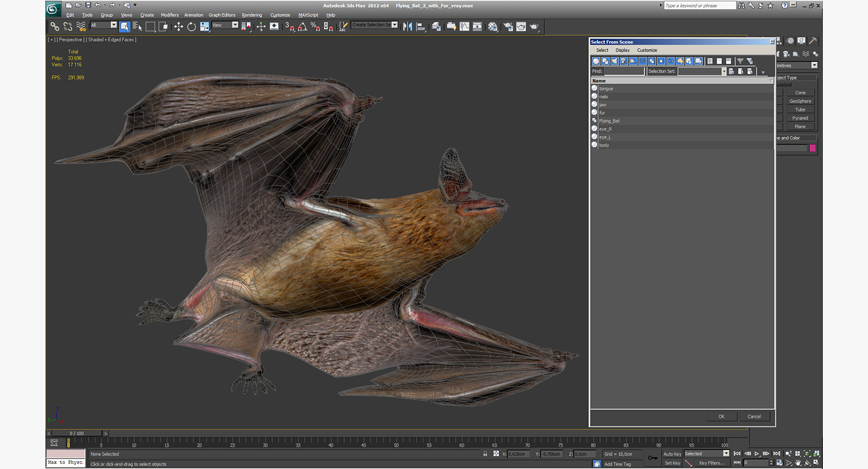This screenshot has width=868, height=469.
Task: Click the Auto Key button
Action: click(672, 454)
